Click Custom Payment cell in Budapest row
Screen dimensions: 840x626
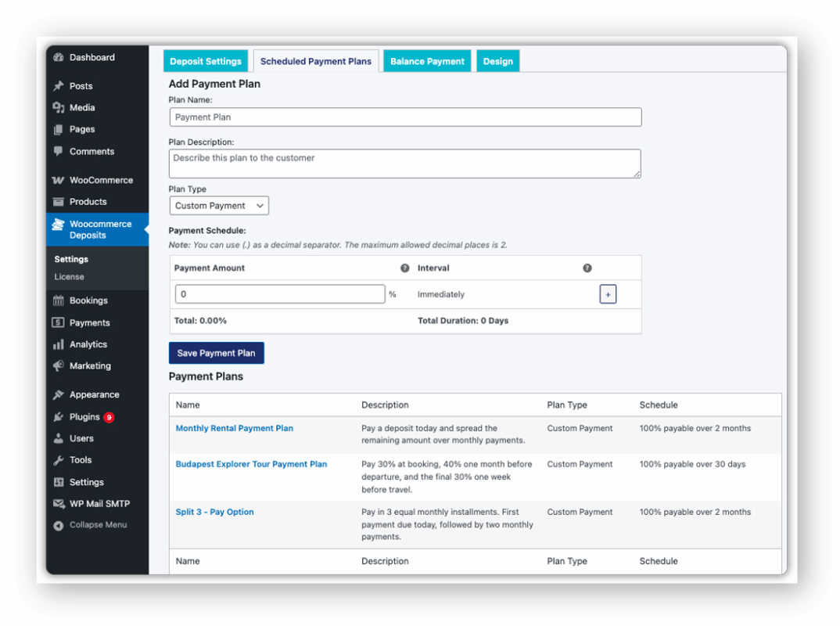click(580, 464)
